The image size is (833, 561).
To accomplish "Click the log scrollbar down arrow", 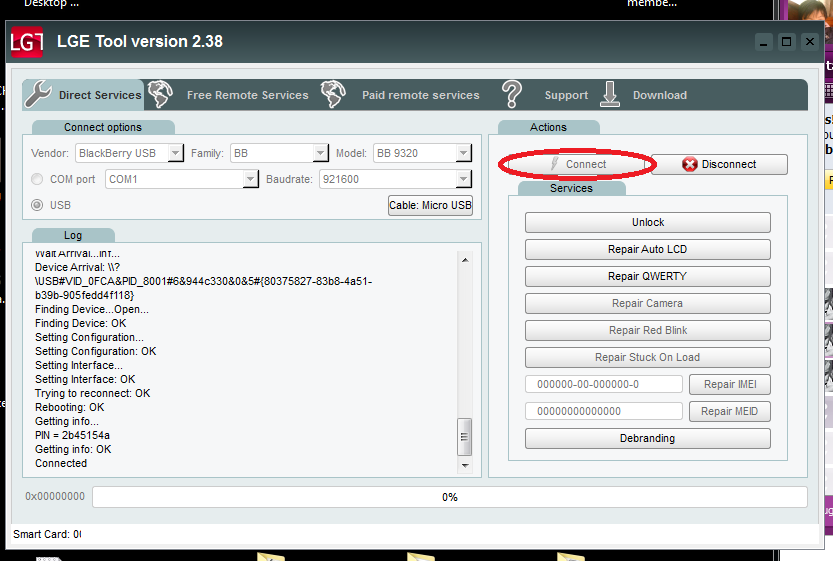I will tap(465, 466).
